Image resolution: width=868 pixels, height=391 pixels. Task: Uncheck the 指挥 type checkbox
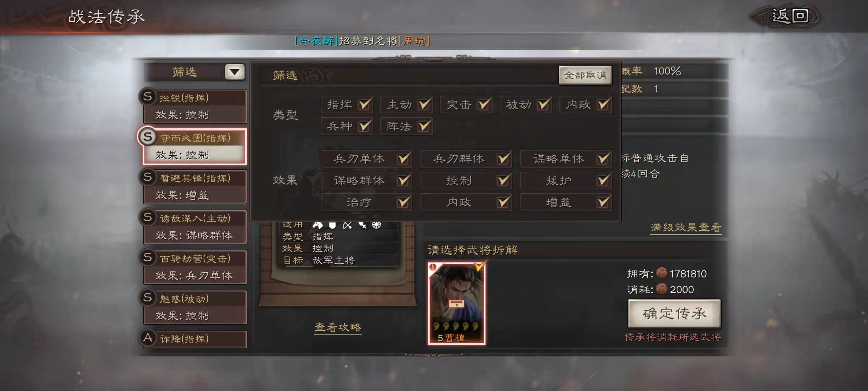coord(365,105)
